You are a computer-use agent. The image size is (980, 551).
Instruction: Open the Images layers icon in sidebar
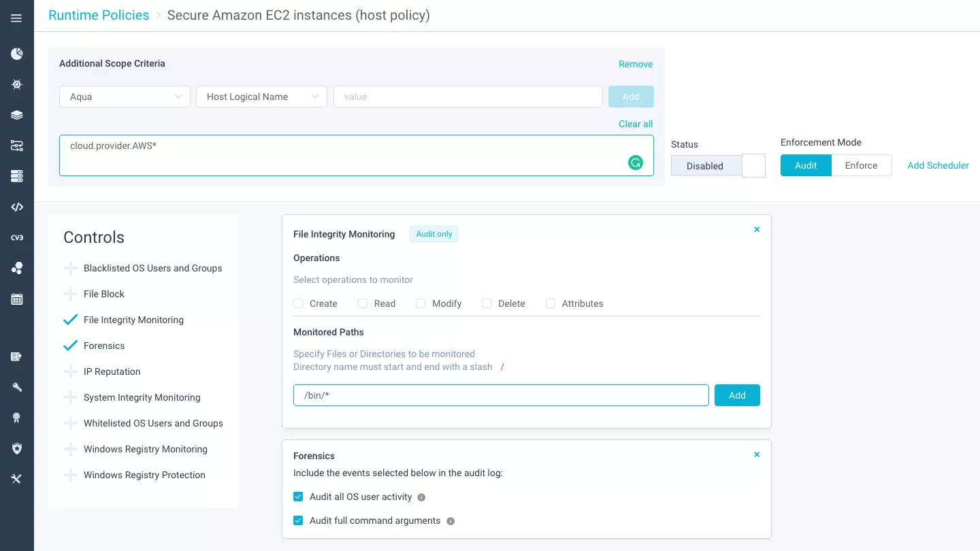[17, 115]
